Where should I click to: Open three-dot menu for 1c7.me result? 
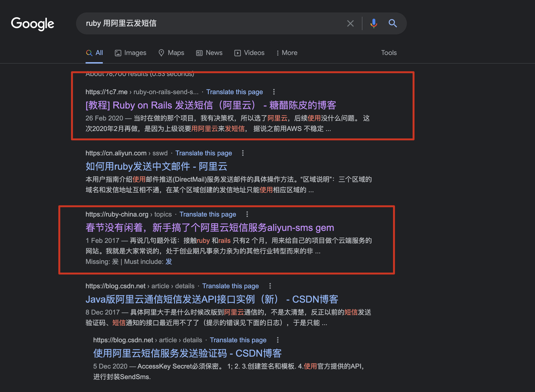274,92
